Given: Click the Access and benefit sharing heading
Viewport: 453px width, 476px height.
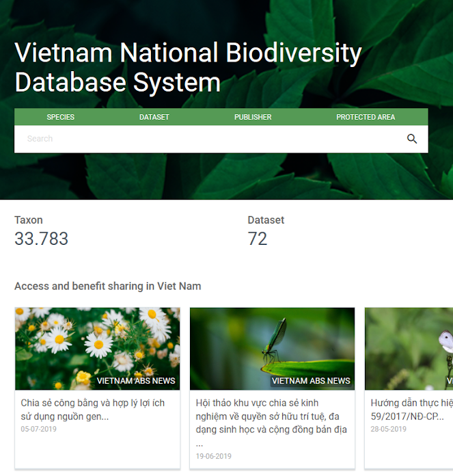Looking at the screenshot, I should [x=108, y=286].
